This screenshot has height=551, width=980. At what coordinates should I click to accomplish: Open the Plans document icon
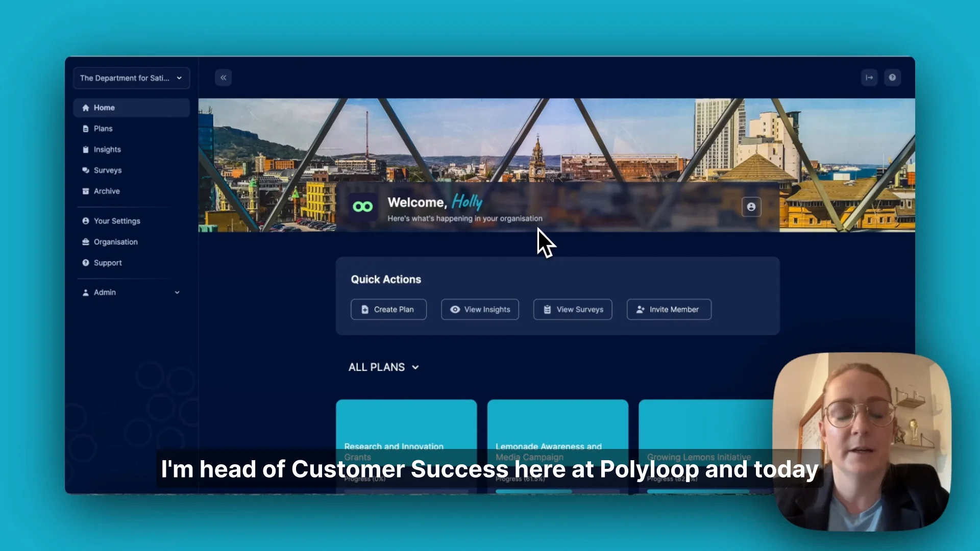85,129
